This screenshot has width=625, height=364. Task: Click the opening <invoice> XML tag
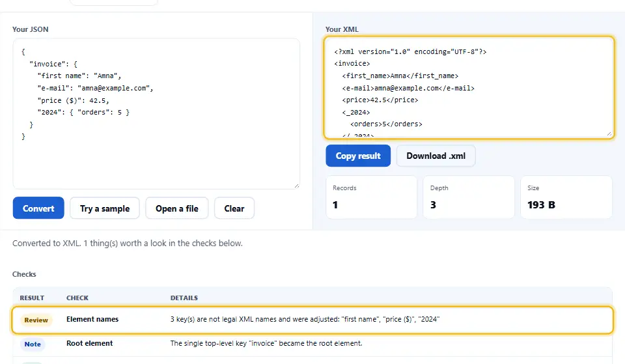coord(352,63)
